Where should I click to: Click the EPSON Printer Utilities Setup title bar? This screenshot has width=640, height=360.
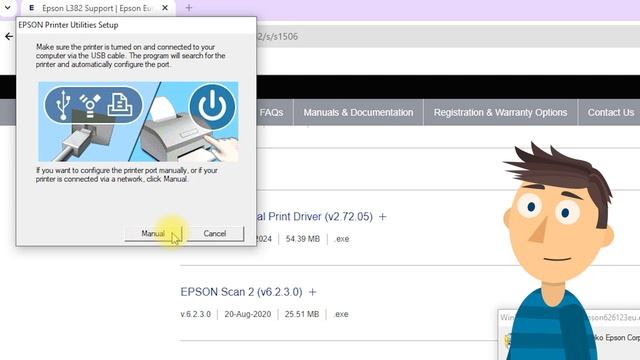click(x=136, y=25)
